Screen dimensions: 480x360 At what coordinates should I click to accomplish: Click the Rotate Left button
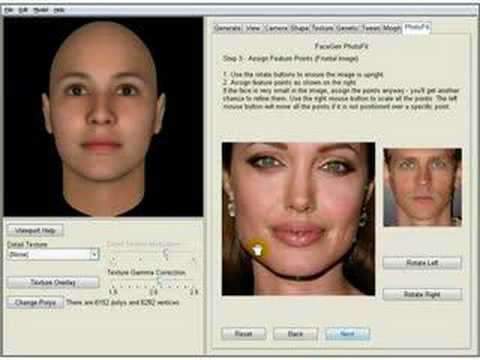[x=422, y=263]
